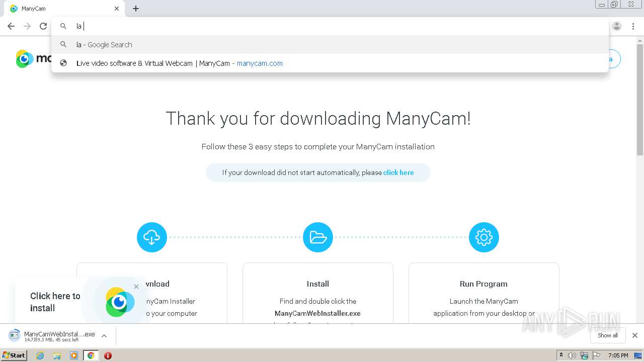Click the open folder Install step icon

pyautogui.click(x=318, y=237)
